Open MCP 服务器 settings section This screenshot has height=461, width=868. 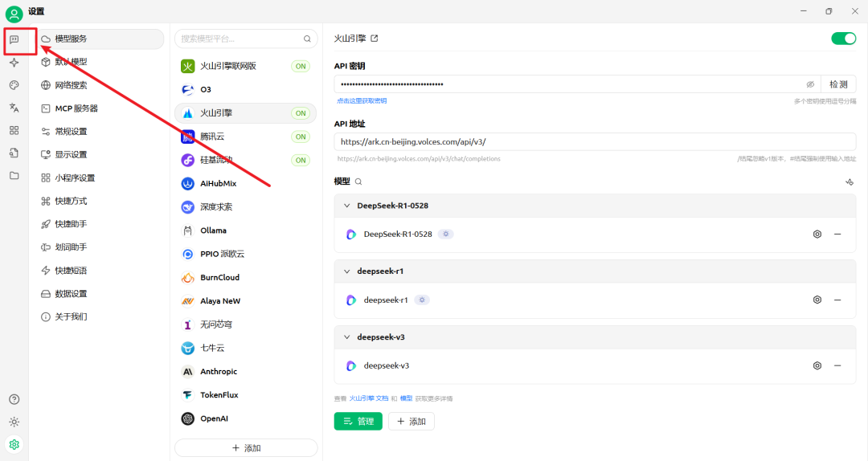100,108
